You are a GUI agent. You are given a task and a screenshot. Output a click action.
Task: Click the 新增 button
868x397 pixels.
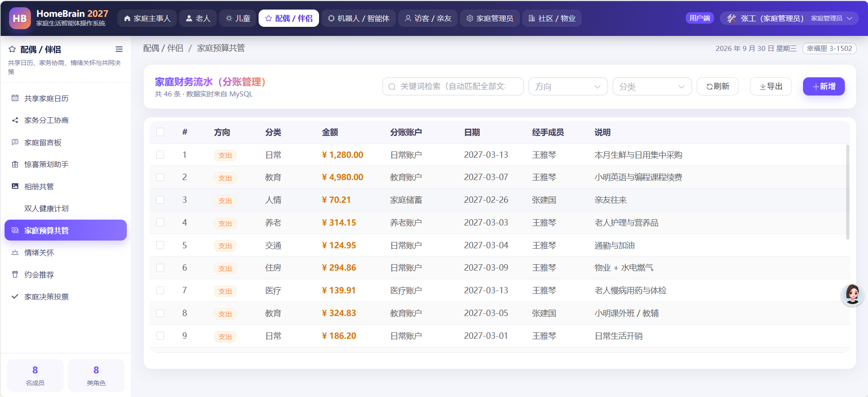(x=824, y=86)
